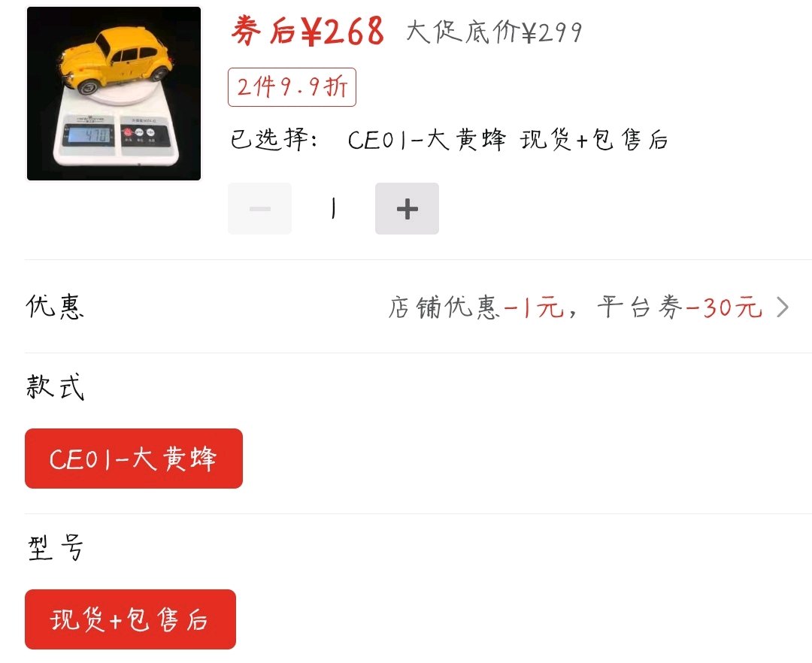Increase quantity with the plus icon

407,208
